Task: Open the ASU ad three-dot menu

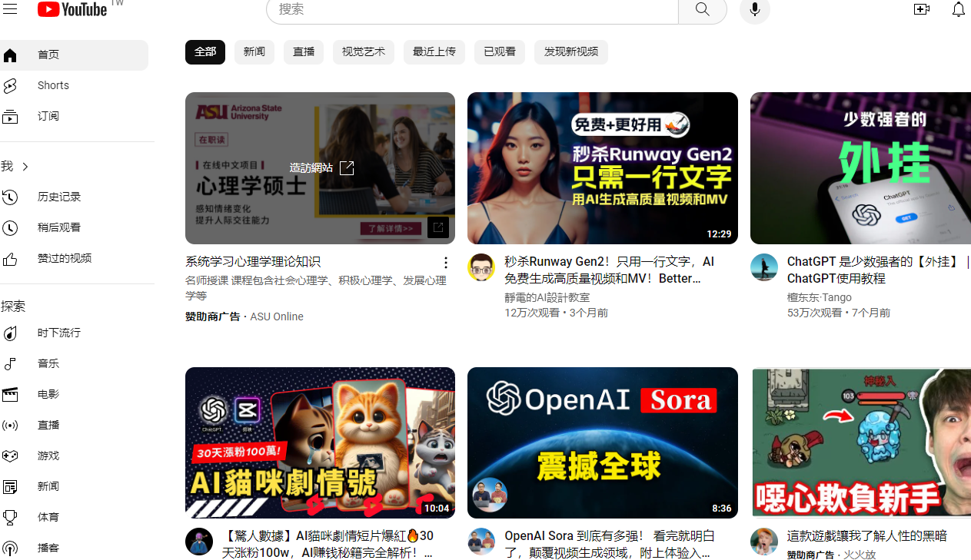Action: click(x=445, y=263)
